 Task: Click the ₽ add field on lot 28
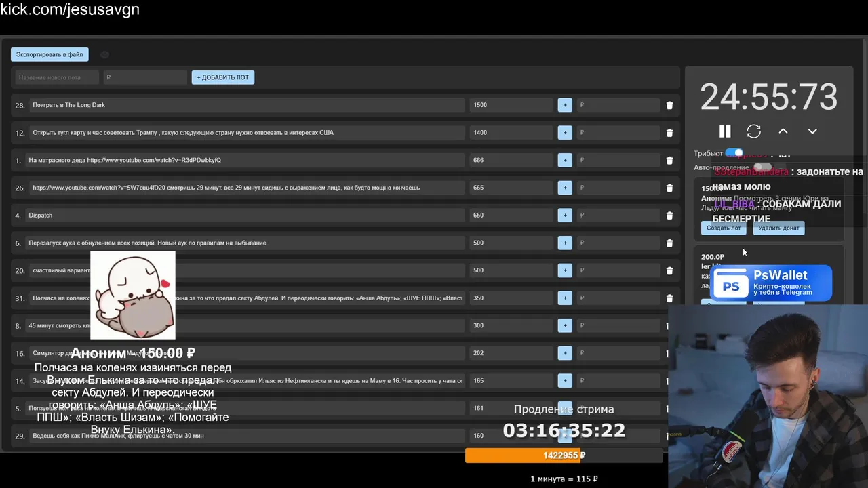click(x=618, y=105)
